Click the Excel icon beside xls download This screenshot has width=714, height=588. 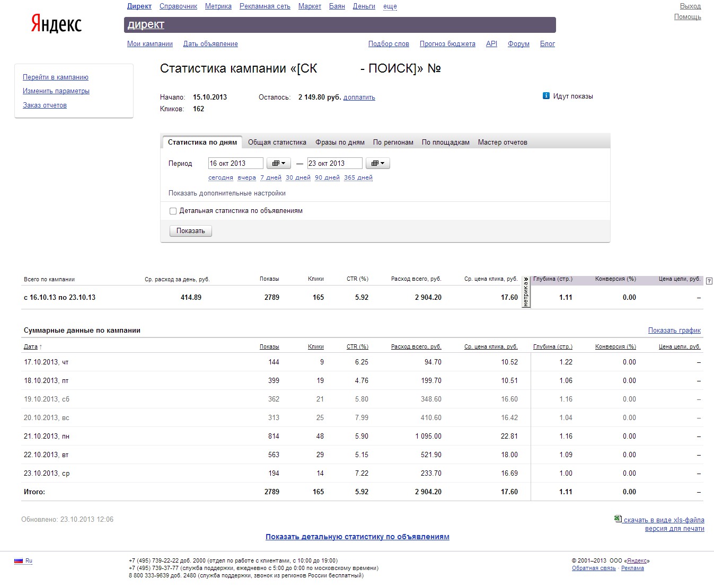[x=618, y=519]
